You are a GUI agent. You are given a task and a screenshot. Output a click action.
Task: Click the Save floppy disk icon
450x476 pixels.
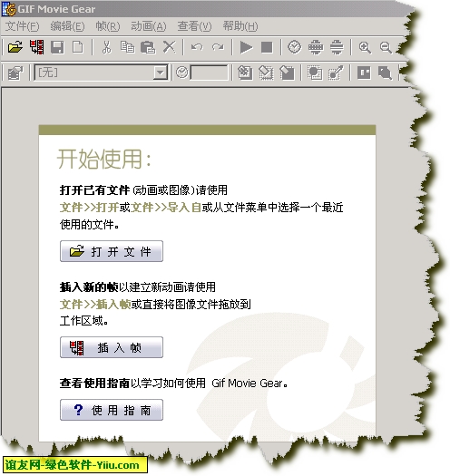[57, 47]
